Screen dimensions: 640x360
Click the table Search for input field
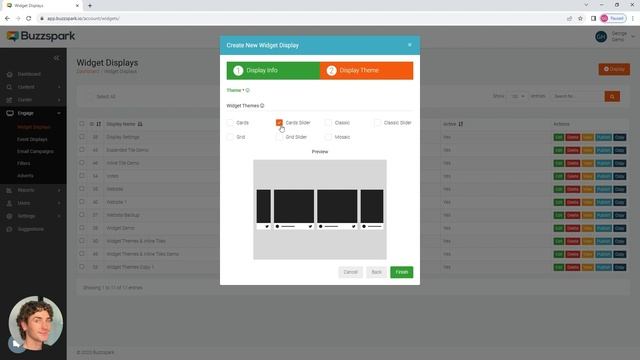tap(578, 97)
